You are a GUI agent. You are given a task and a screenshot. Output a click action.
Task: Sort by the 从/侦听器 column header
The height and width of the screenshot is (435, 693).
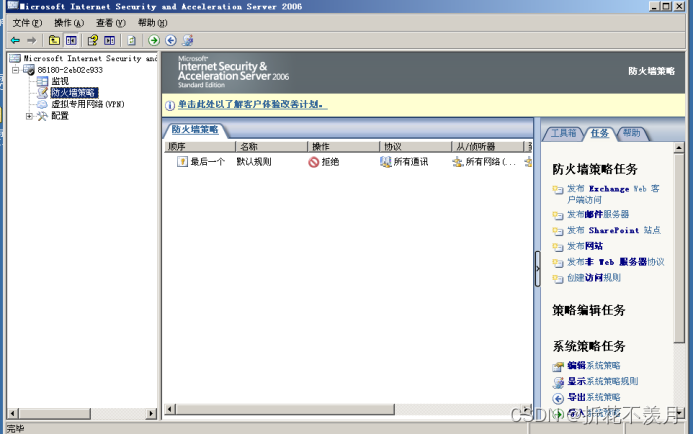(x=487, y=146)
